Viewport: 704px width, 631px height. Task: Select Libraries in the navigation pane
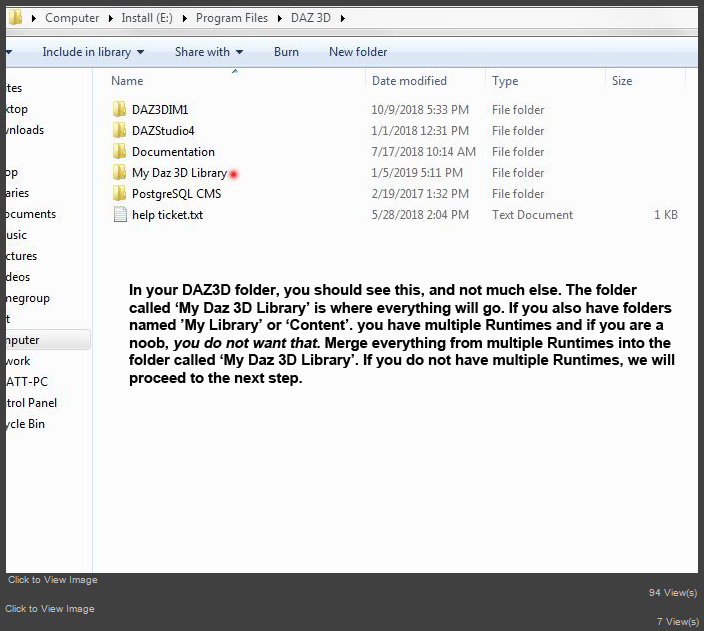tap(18, 193)
